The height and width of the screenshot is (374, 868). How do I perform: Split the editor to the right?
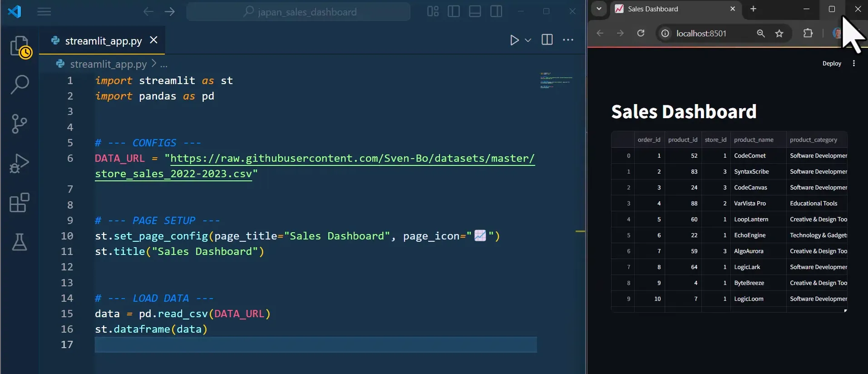pos(547,40)
